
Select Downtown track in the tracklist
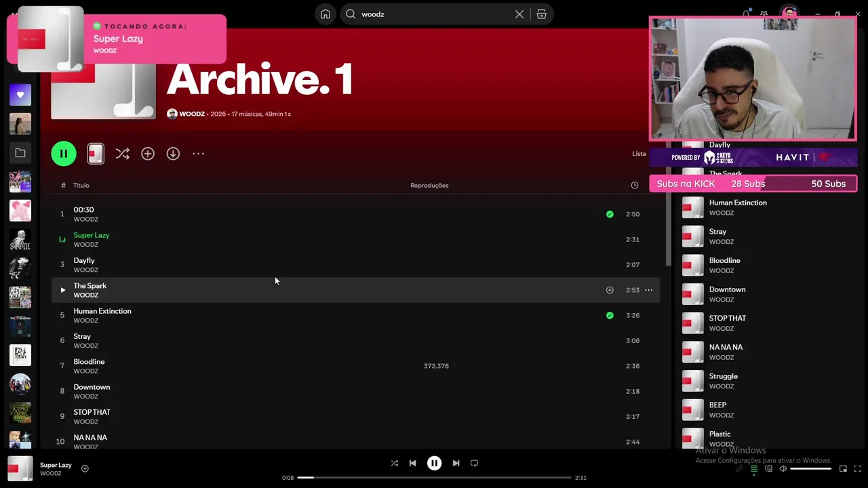click(x=355, y=391)
